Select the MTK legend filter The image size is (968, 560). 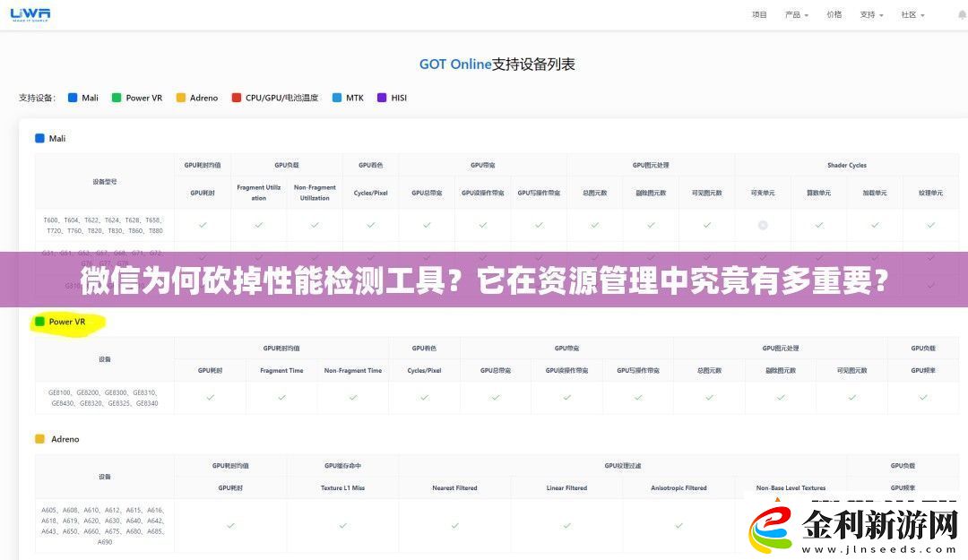[348, 98]
